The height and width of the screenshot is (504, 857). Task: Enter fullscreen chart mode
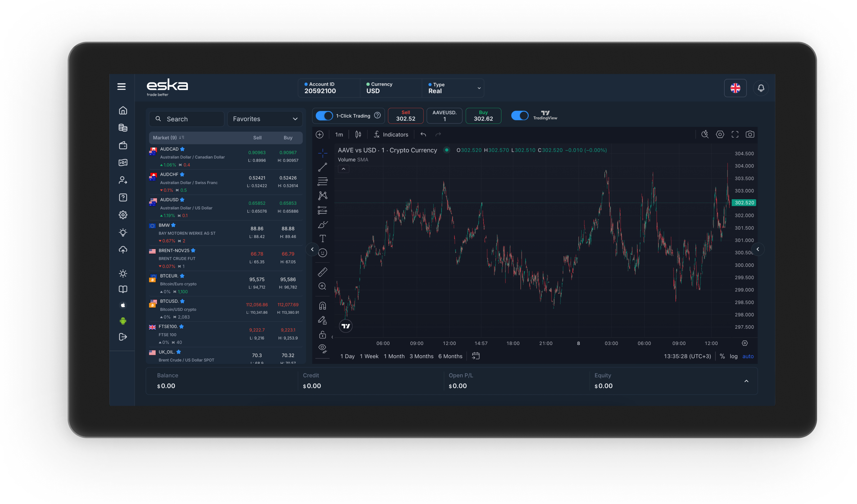click(735, 135)
